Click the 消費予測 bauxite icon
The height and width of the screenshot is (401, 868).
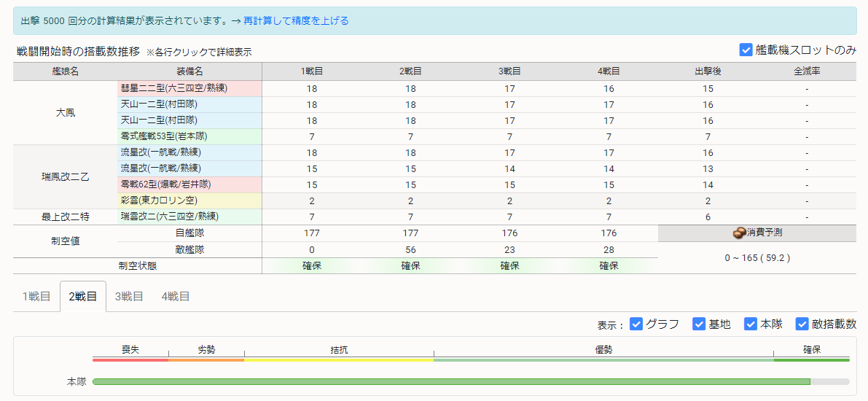(x=739, y=234)
